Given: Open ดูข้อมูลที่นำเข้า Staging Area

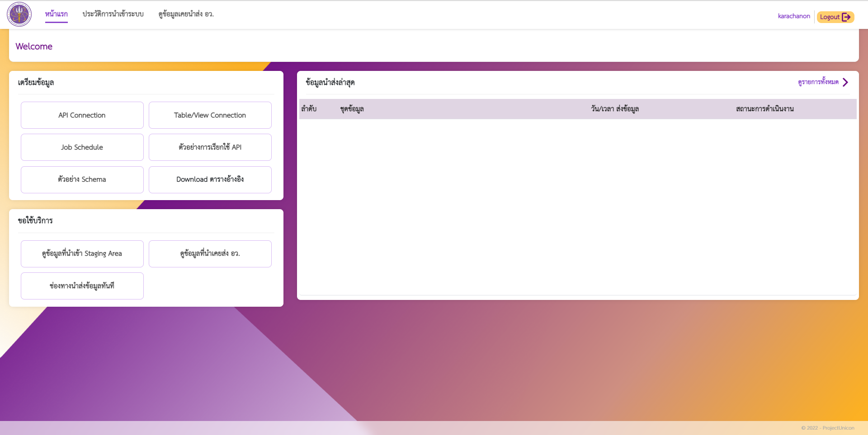Looking at the screenshot, I should pos(82,253).
